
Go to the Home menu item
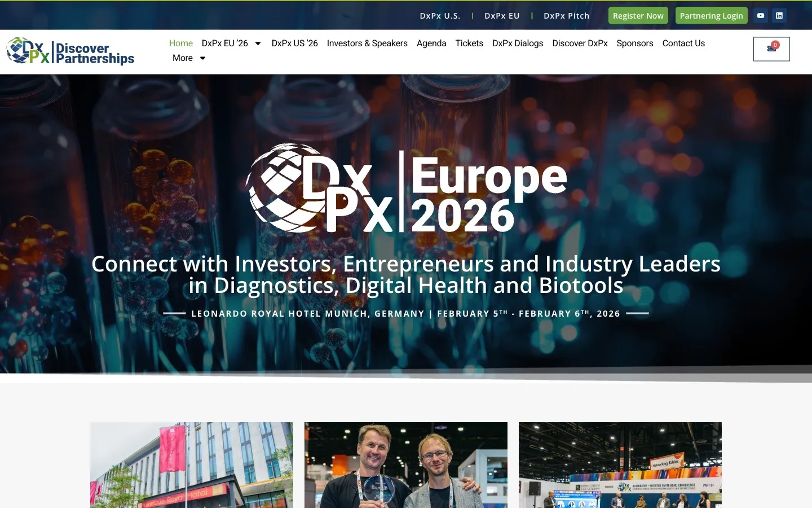pyautogui.click(x=181, y=43)
